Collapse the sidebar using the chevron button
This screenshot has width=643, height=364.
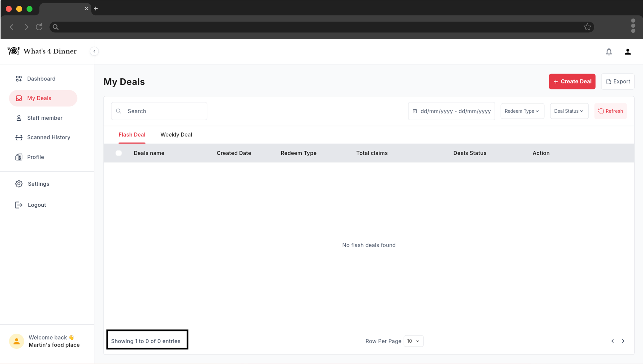click(x=94, y=51)
